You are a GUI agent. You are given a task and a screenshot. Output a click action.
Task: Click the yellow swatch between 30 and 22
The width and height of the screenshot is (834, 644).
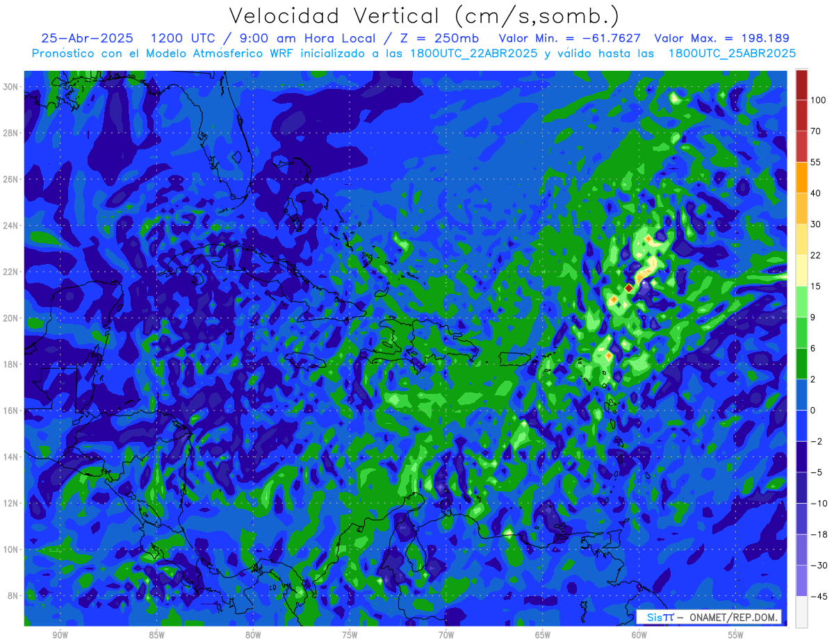coord(801,239)
